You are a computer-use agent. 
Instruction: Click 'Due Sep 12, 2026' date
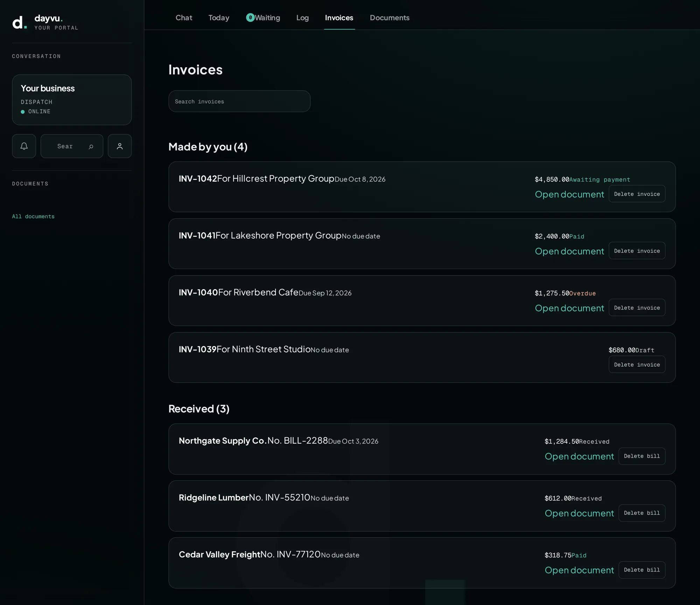pyautogui.click(x=325, y=293)
